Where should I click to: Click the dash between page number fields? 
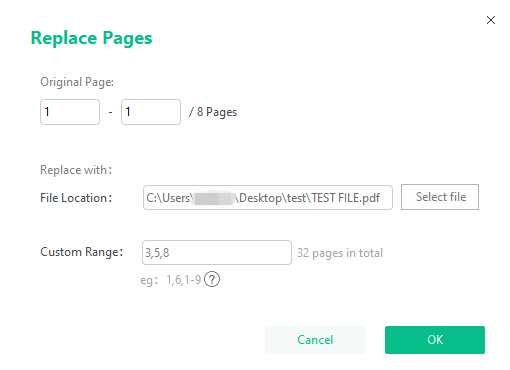(x=110, y=112)
